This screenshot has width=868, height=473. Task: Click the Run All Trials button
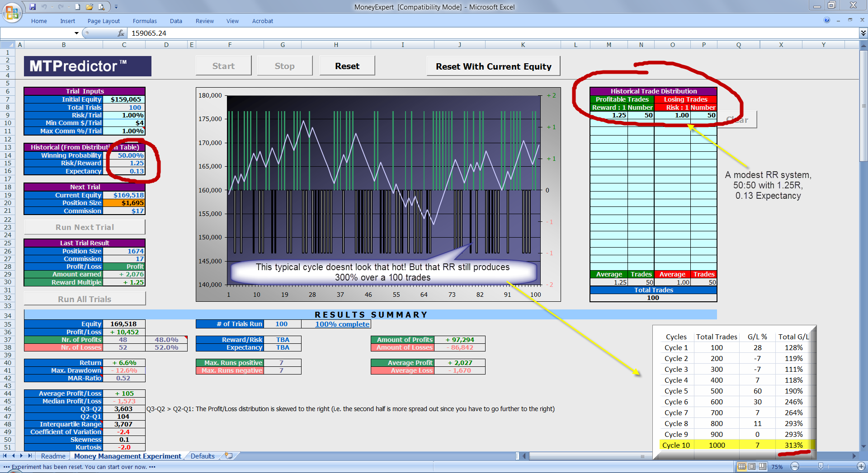click(x=85, y=299)
